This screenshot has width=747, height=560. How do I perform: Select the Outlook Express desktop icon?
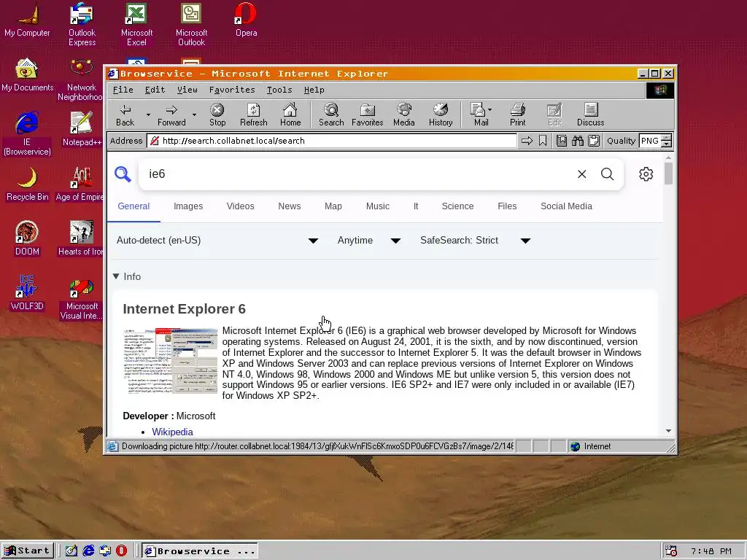coord(82,24)
